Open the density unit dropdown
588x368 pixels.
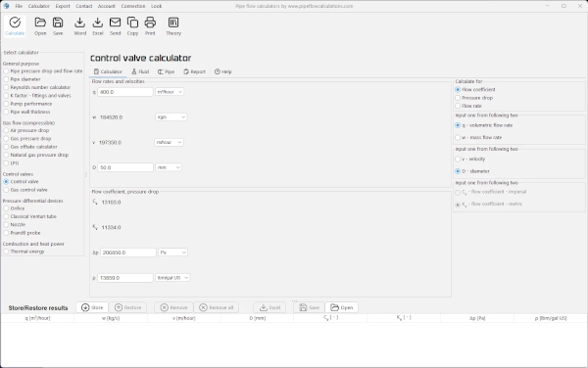[x=172, y=278]
